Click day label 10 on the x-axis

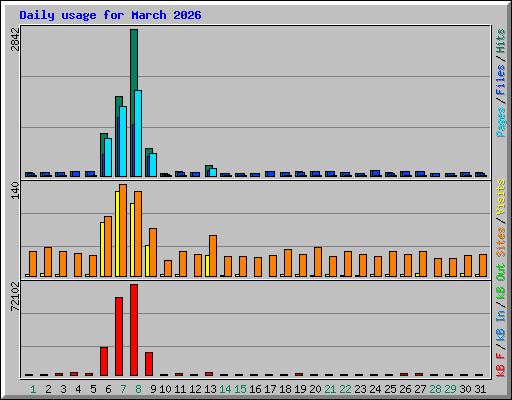click(165, 389)
